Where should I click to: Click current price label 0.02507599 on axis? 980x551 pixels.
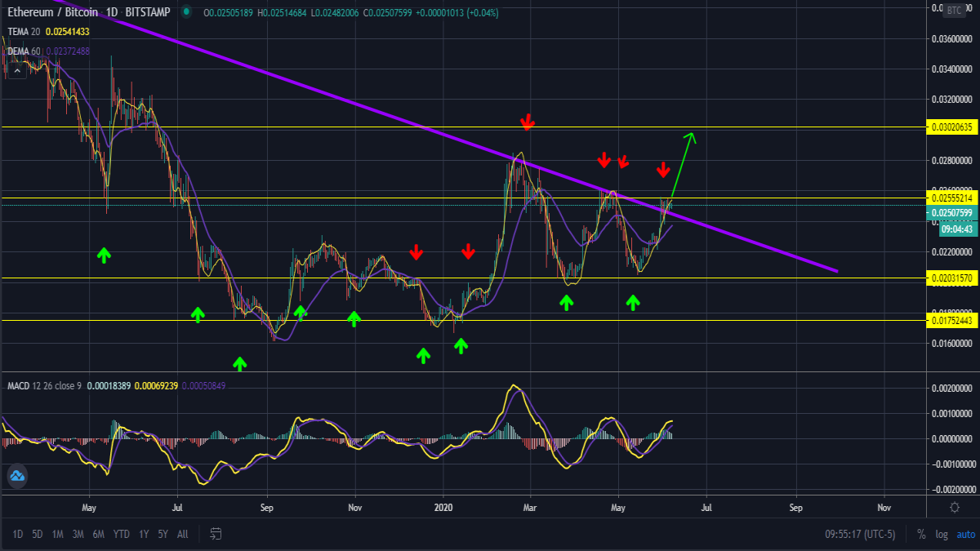click(952, 213)
